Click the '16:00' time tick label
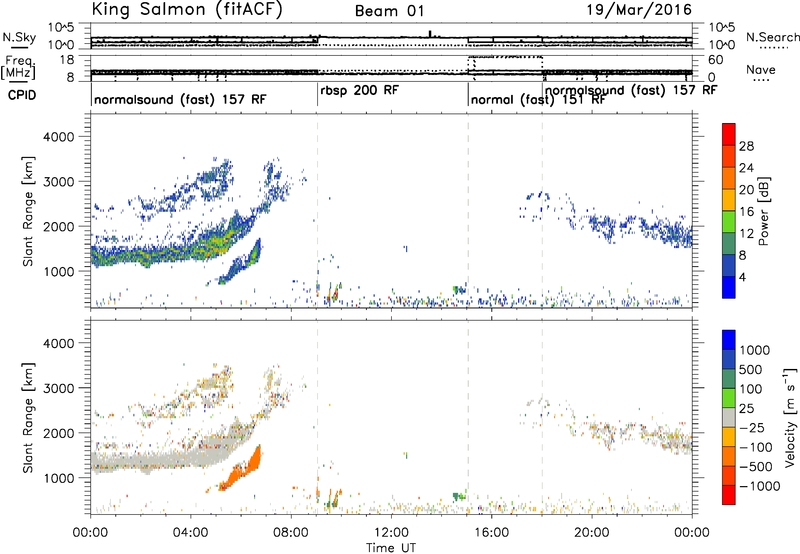Image resolution: width=800 pixels, height=554 pixels. [x=491, y=533]
